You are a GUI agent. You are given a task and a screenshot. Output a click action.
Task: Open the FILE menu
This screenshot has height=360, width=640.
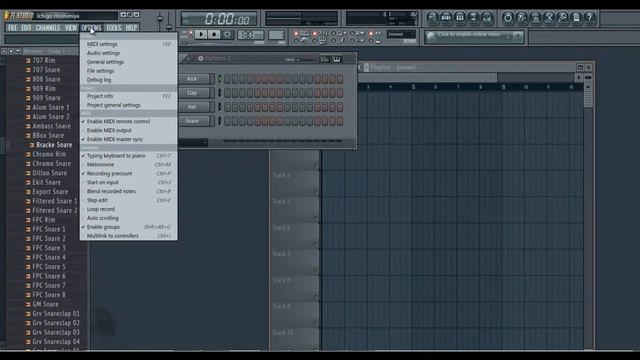point(13,28)
